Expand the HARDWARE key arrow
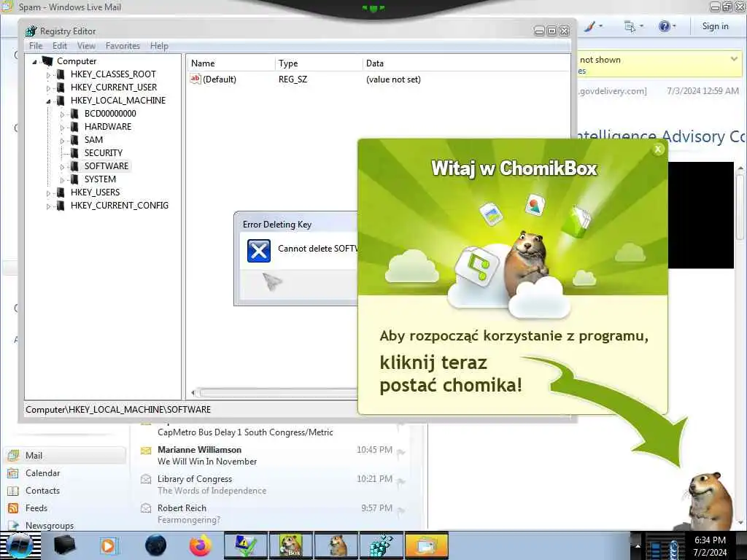 (62, 128)
